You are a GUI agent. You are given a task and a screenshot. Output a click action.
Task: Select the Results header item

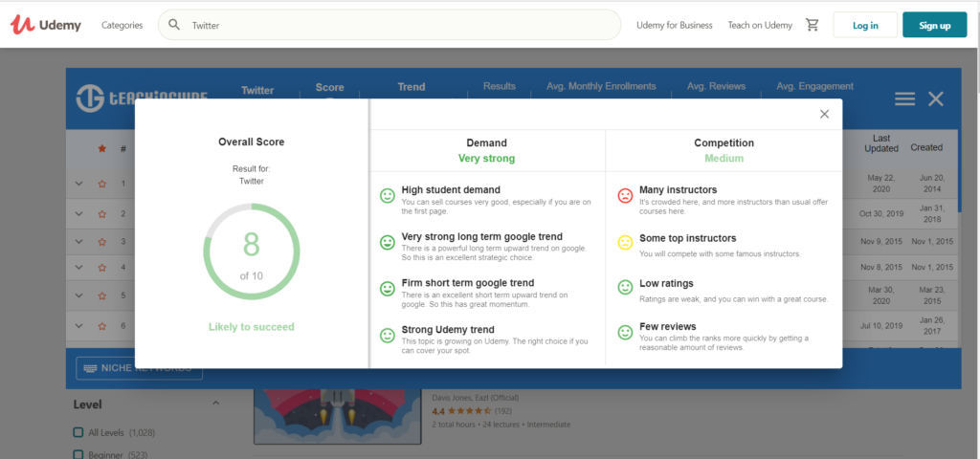coord(500,86)
